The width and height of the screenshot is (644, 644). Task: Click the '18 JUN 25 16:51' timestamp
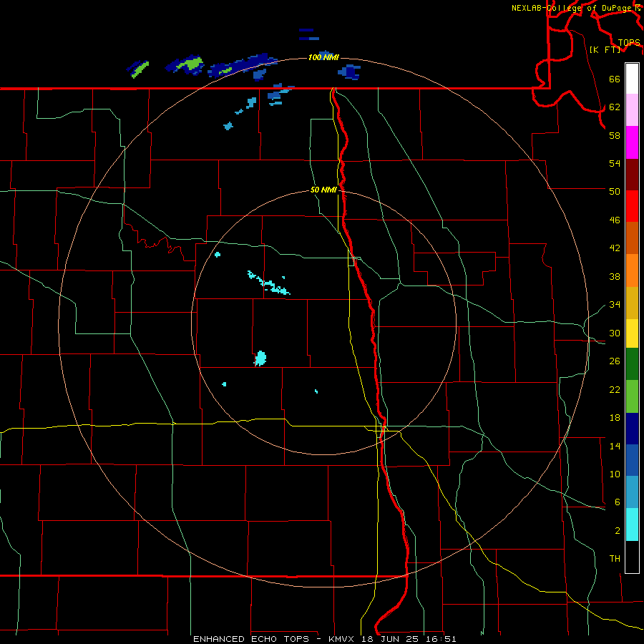point(409,639)
